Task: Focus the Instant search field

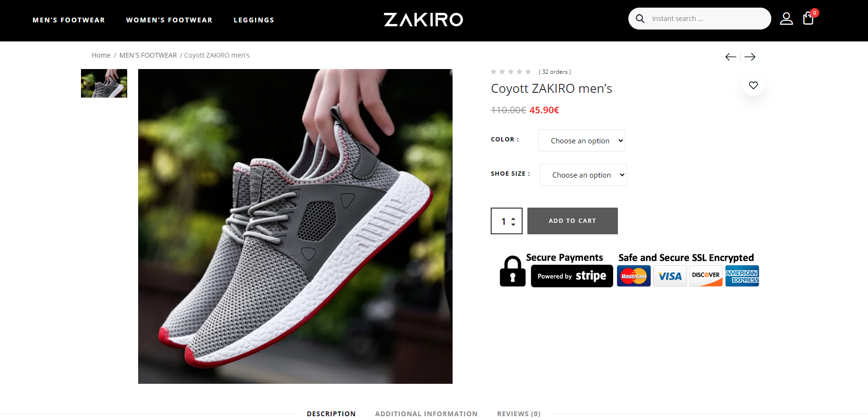Action: [707, 19]
